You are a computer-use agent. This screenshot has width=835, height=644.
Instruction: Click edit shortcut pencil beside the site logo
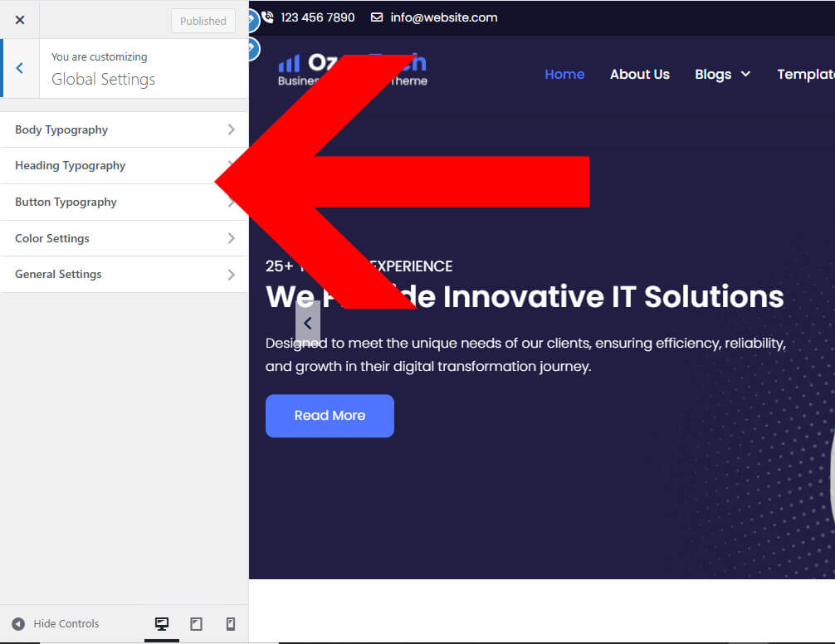252,49
